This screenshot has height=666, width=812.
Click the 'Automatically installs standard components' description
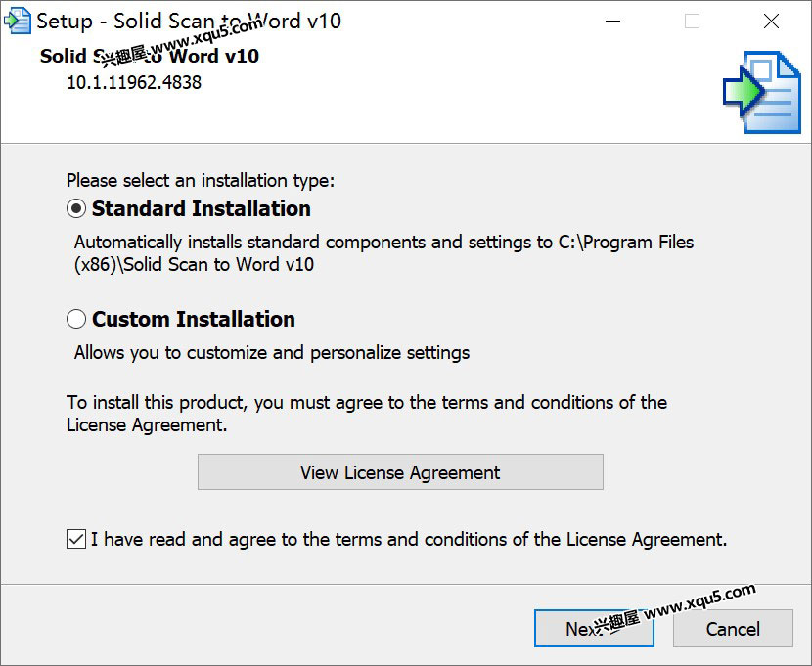tap(383, 253)
